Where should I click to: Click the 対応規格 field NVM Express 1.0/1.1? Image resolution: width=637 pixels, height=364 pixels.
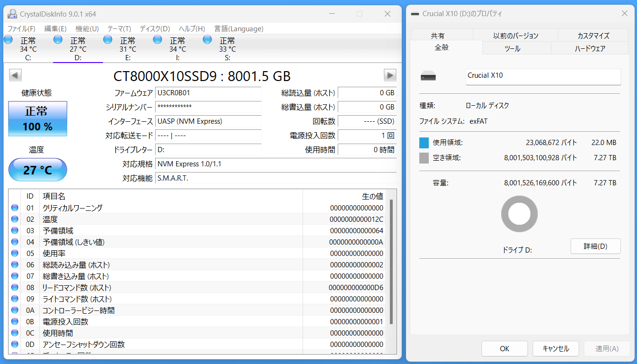(276, 164)
